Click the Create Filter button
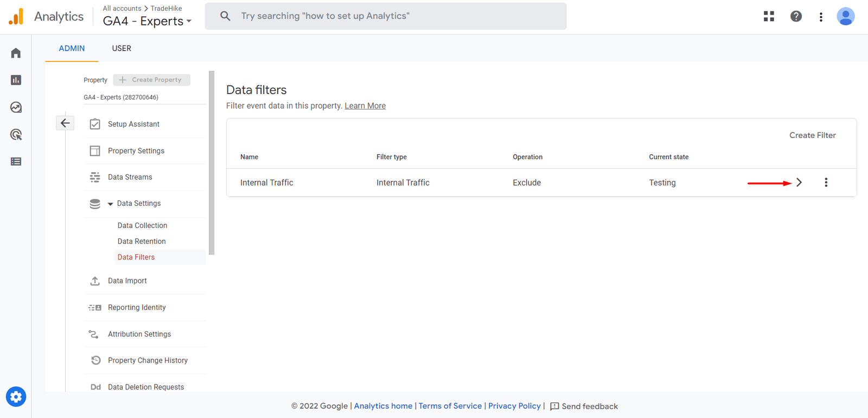868x418 pixels. coord(812,135)
